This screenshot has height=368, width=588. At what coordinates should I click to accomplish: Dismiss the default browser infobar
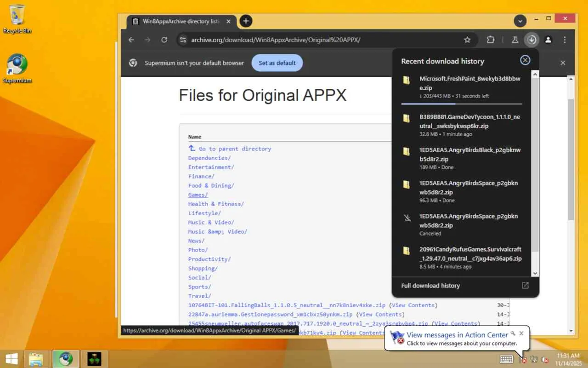click(563, 63)
